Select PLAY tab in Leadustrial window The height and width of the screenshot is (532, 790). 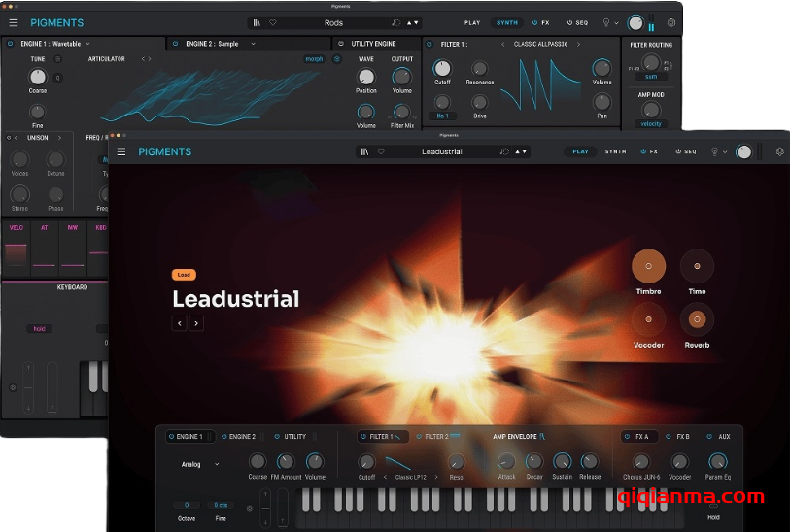pyautogui.click(x=580, y=151)
